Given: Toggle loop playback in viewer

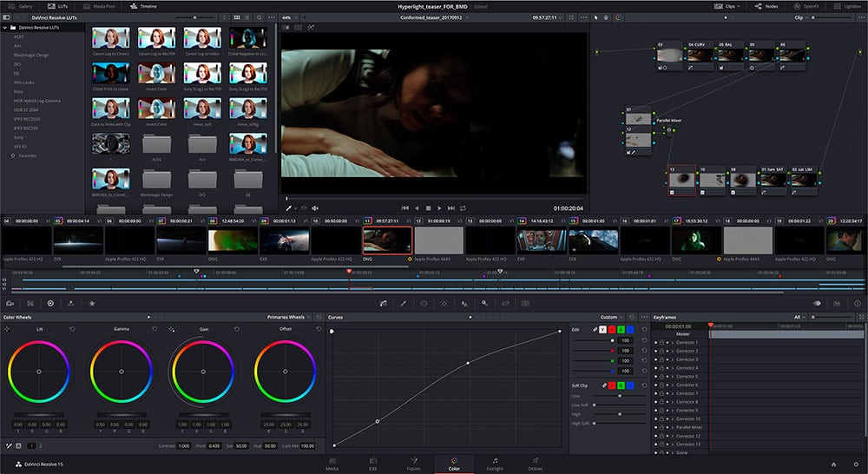Looking at the screenshot, I should pyautogui.click(x=463, y=208).
